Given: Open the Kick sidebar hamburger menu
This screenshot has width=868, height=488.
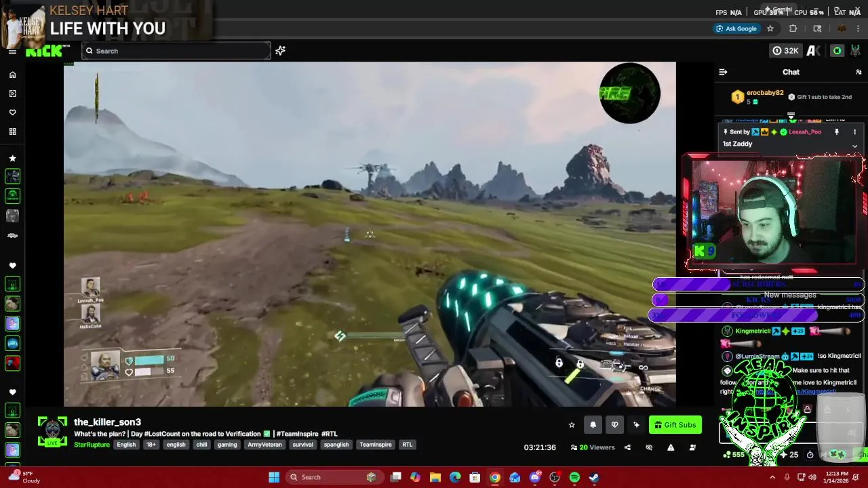Looking at the screenshot, I should 12,51.
